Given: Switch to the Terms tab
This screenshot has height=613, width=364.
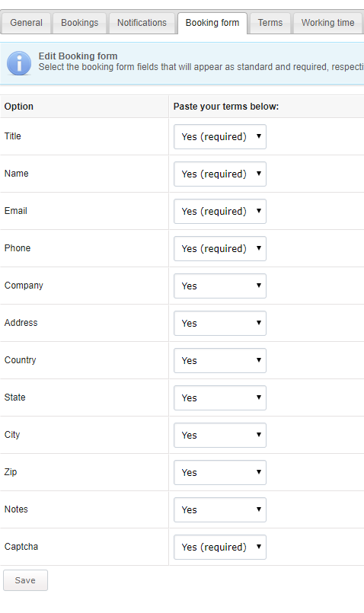Looking at the screenshot, I should point(270,23).
